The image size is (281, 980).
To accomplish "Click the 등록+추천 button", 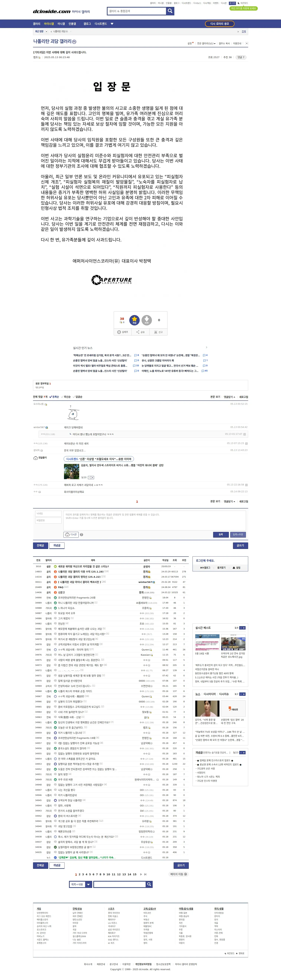I will pos(238,534).
